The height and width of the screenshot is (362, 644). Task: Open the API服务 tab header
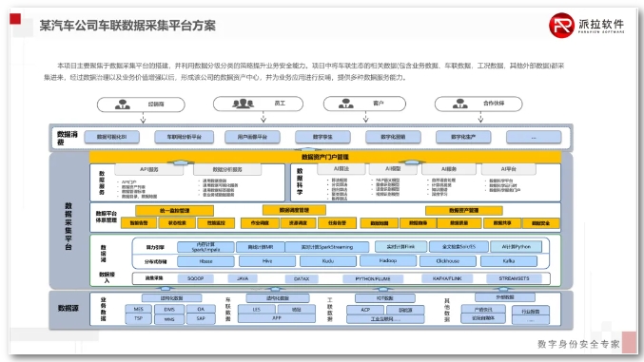pos(148,169)
